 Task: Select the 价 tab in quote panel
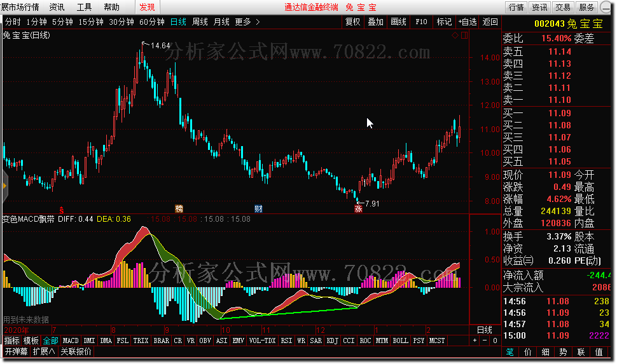coord(528,352)
